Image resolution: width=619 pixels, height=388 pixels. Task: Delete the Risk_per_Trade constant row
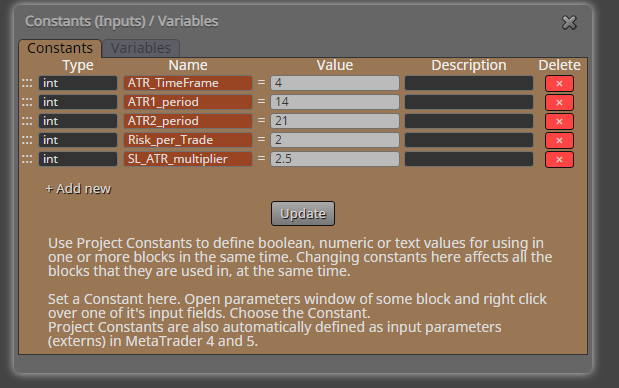pyautogui.click(x=559, y=140)
